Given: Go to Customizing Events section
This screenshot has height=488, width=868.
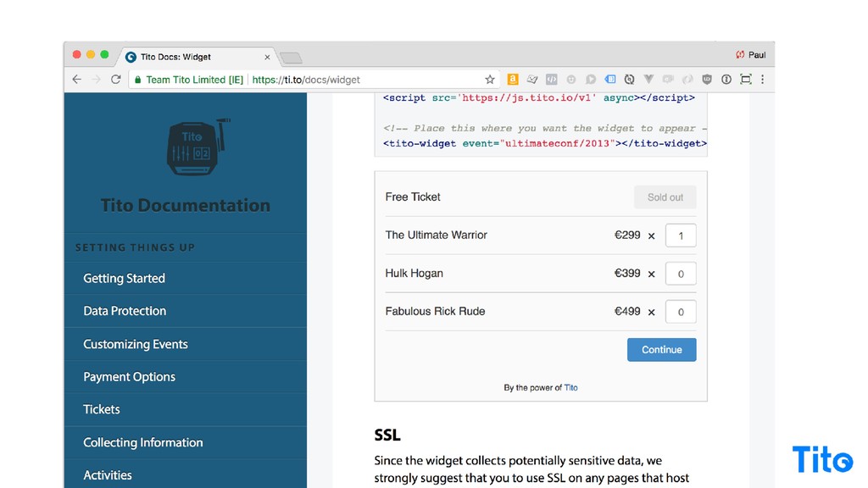Looking at the screenshot, I should [136, 344].
